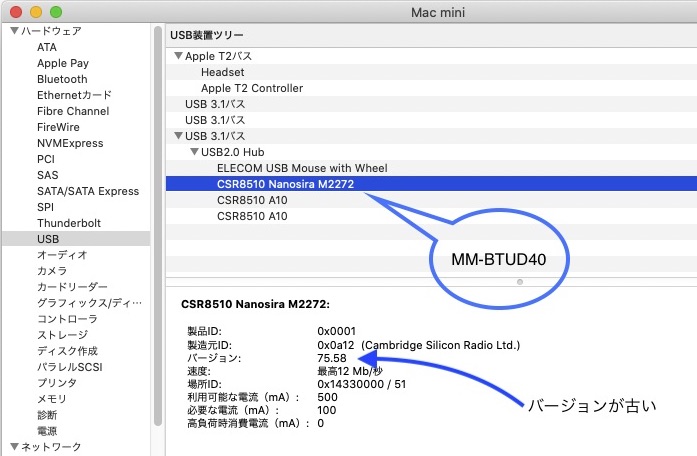Minimize the window with yellow button
Screen dimensions: 697x456
click(36, 12)
